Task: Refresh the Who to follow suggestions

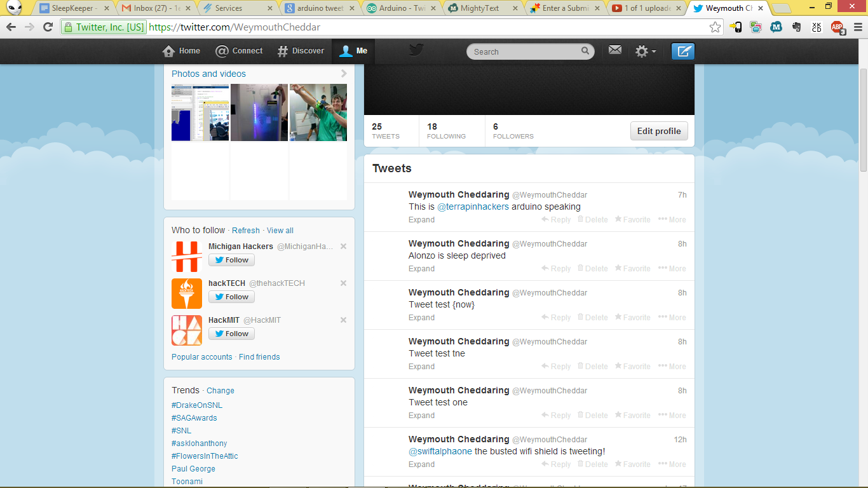Action: (x=246, y=231)
